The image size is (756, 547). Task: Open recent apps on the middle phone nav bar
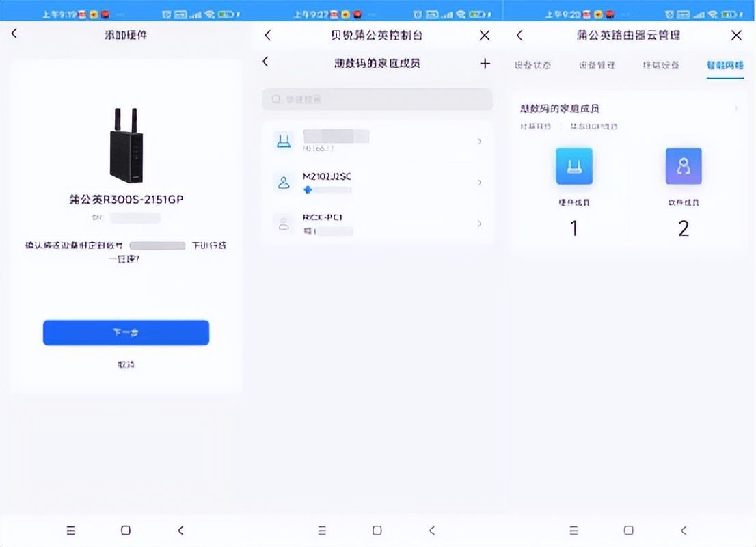322,531
